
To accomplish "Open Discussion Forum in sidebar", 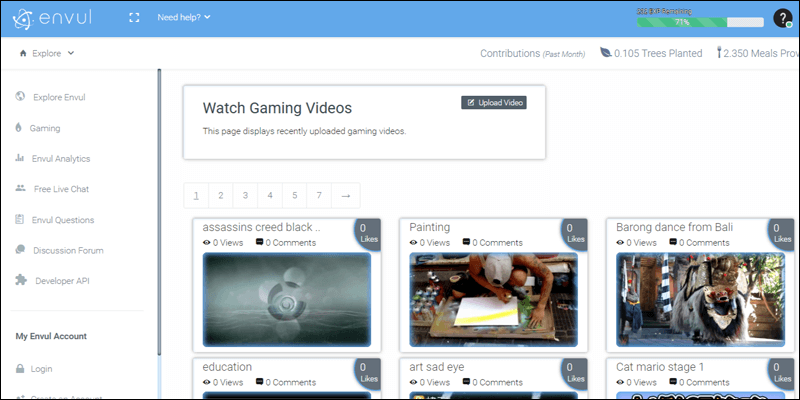I will point(68,251).
